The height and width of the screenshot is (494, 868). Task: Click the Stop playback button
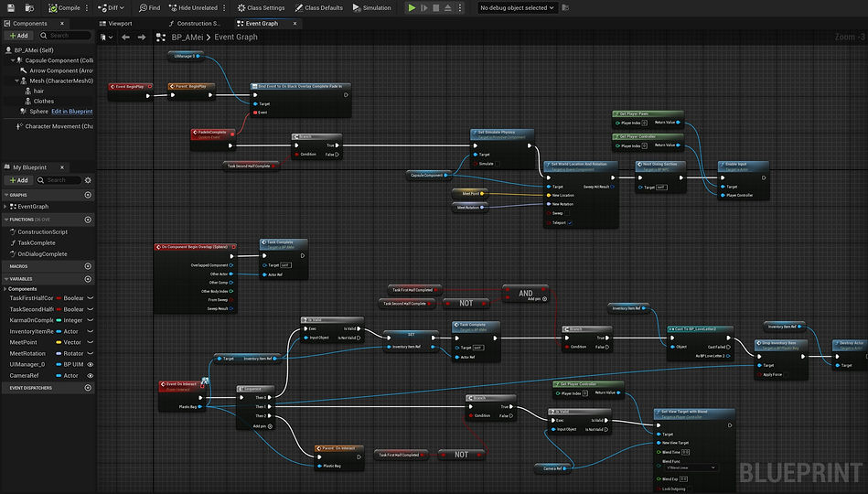[435, 7]
